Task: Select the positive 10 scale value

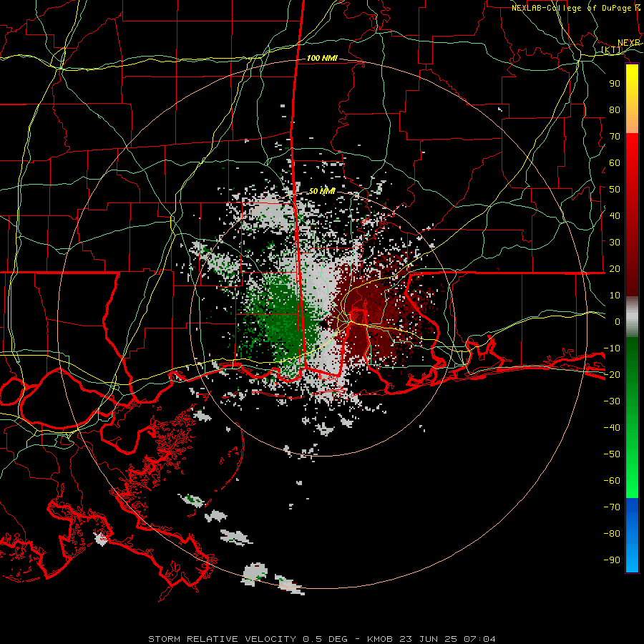Action: click(x=615, y=296)
